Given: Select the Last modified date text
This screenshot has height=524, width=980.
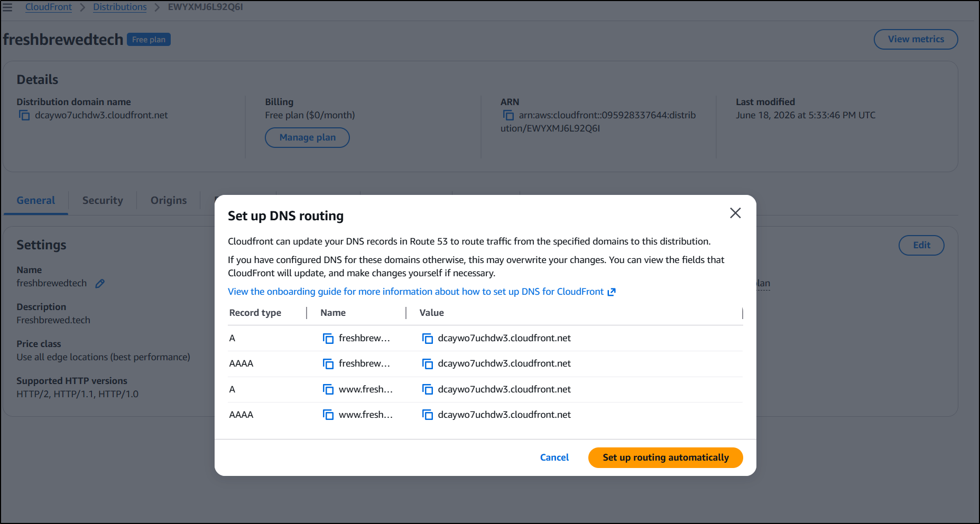Looking at the screenshot, I should tap(806, 115).
